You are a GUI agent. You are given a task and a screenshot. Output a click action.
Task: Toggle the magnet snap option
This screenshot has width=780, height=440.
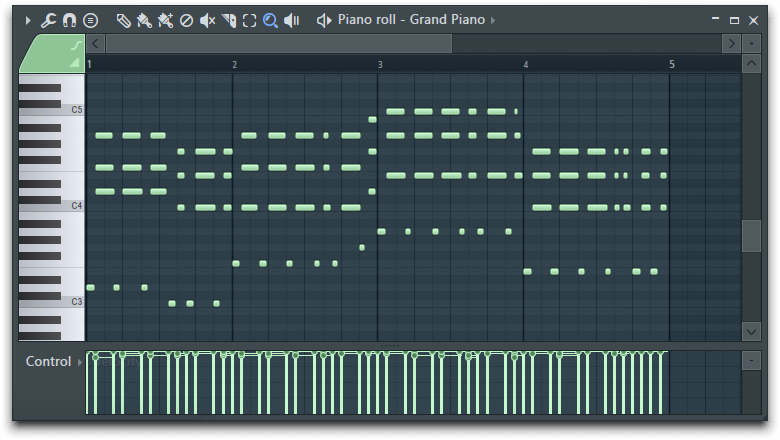tap(69, 20)
